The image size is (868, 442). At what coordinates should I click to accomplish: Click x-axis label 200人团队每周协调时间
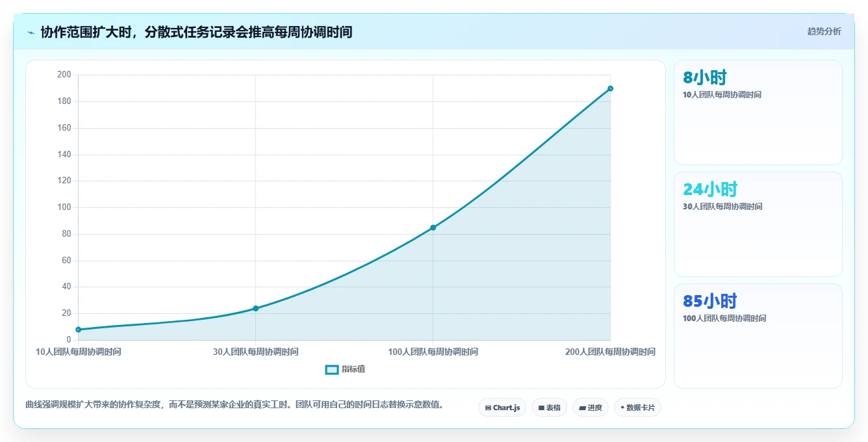coord(611,352)
